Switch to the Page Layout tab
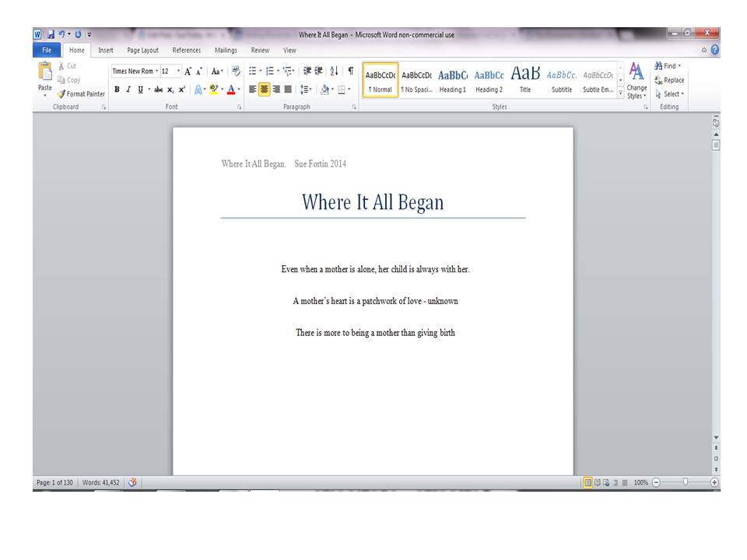 click(142, 51)
